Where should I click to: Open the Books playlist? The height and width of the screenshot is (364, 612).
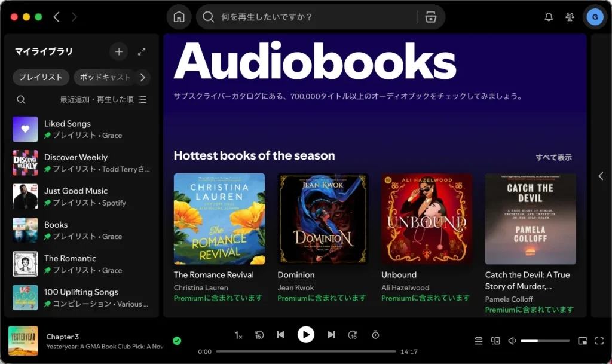tap(81, 230)
